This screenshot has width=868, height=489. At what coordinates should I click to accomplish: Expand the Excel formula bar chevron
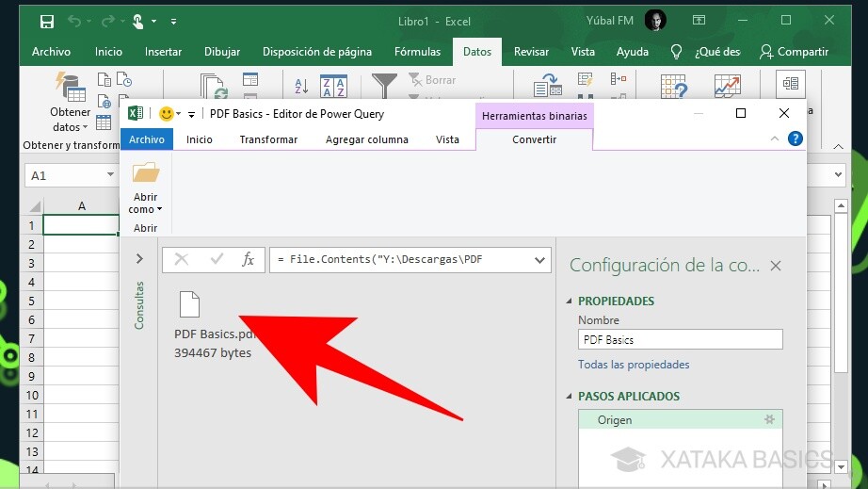(838, 175)
